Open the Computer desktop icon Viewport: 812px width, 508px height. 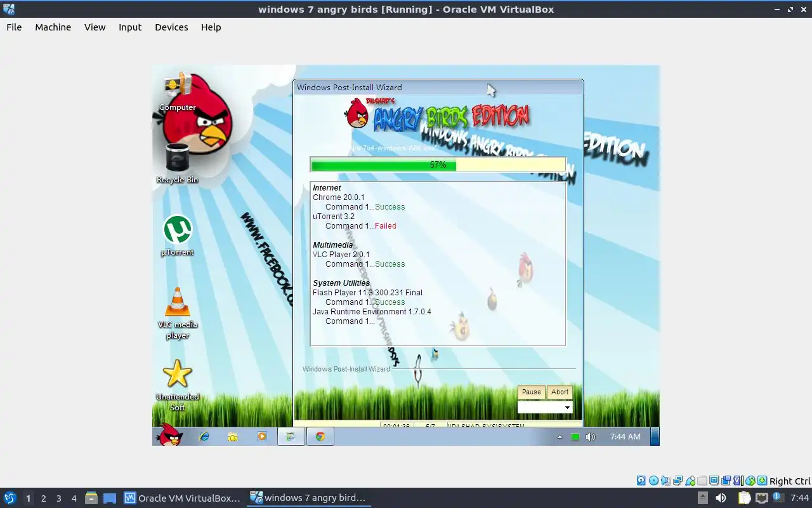tap(178, 92)
